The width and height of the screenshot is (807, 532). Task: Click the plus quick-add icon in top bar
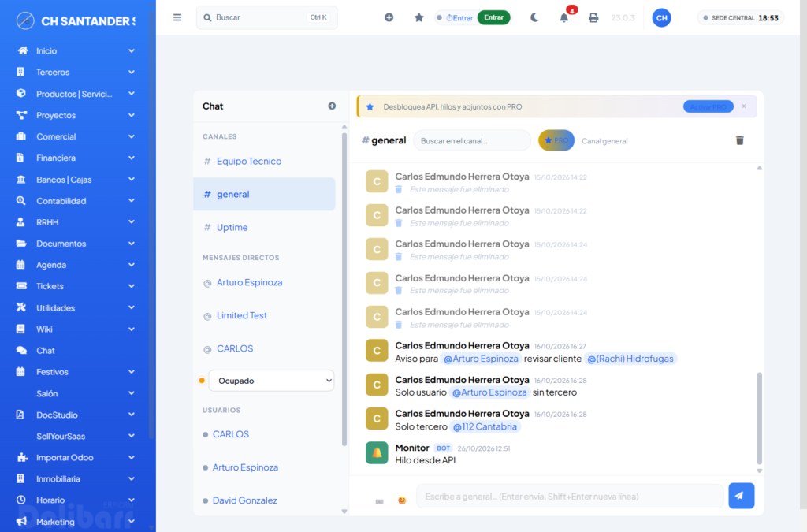tap(389, 17)
